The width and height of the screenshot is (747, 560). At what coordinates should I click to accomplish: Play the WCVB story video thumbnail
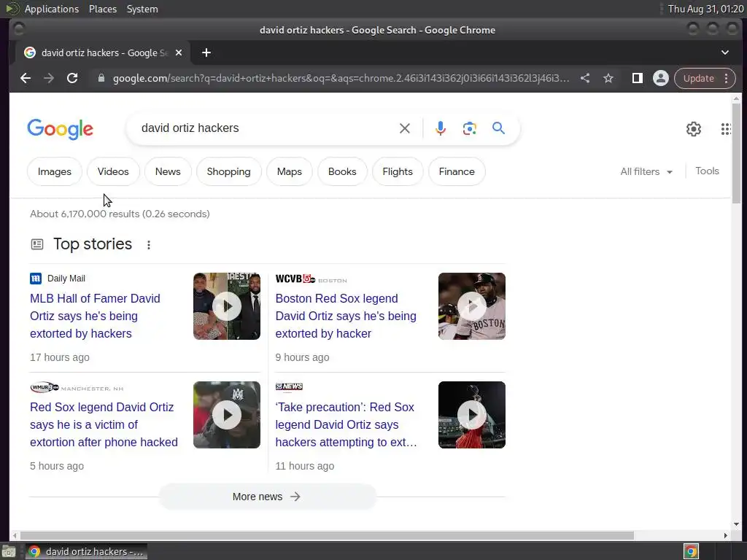click(472, 306)
